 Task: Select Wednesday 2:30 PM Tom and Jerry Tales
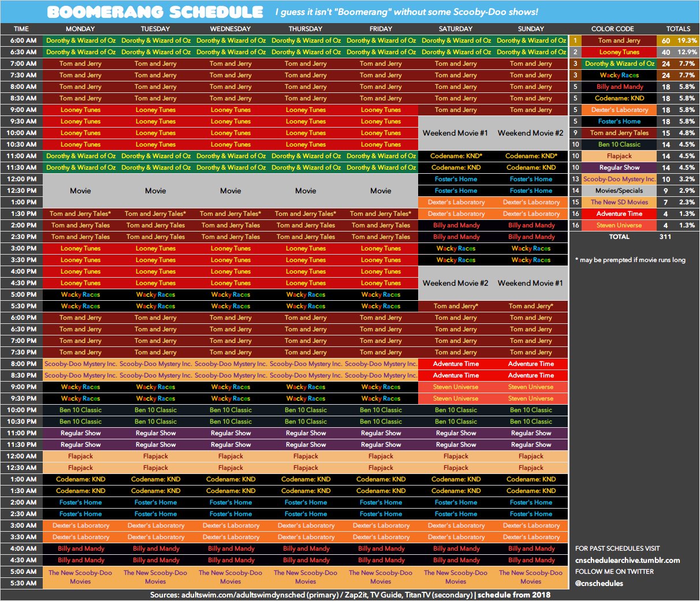(x=230, y=237)
